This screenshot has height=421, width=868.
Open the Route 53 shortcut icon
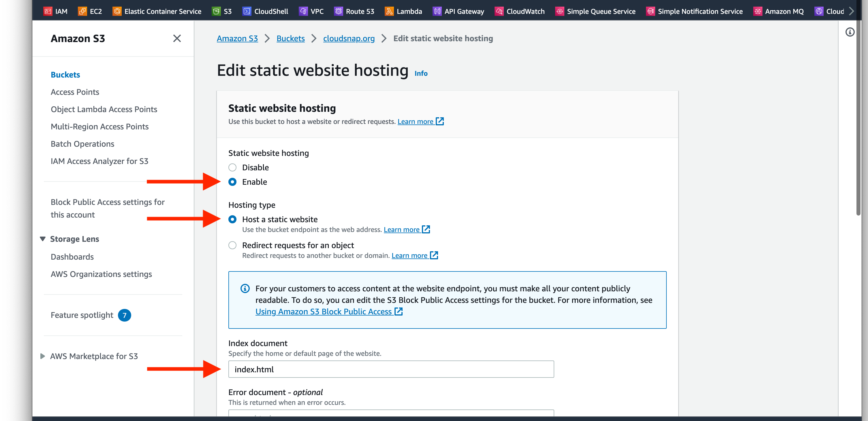pos(338,11)
